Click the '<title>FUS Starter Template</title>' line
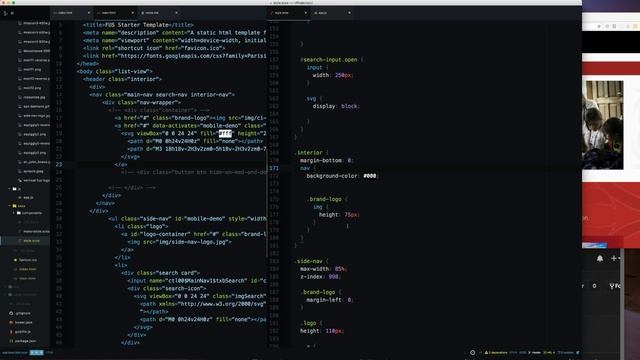640x360 pixels. [x=138, y=25]
